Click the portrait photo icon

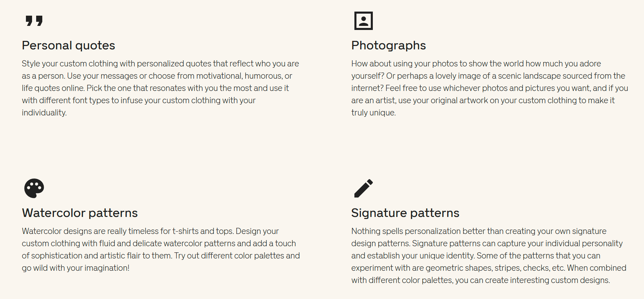(x=363, y=21)
